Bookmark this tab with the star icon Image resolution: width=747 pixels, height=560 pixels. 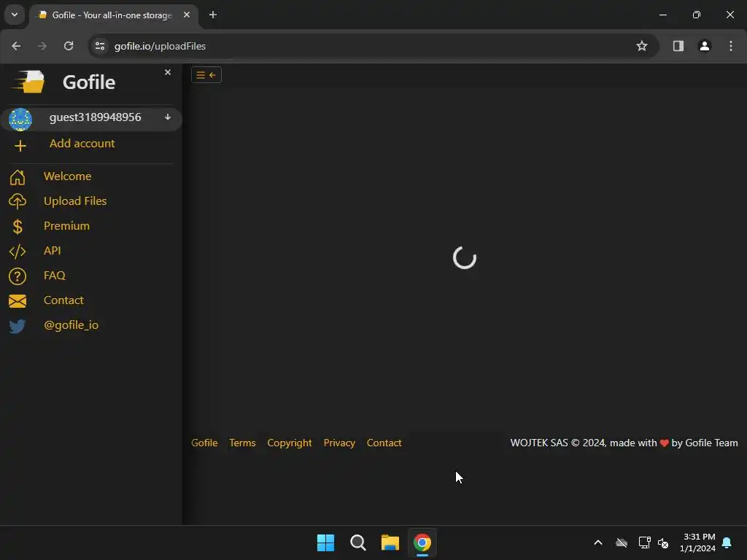642,46
